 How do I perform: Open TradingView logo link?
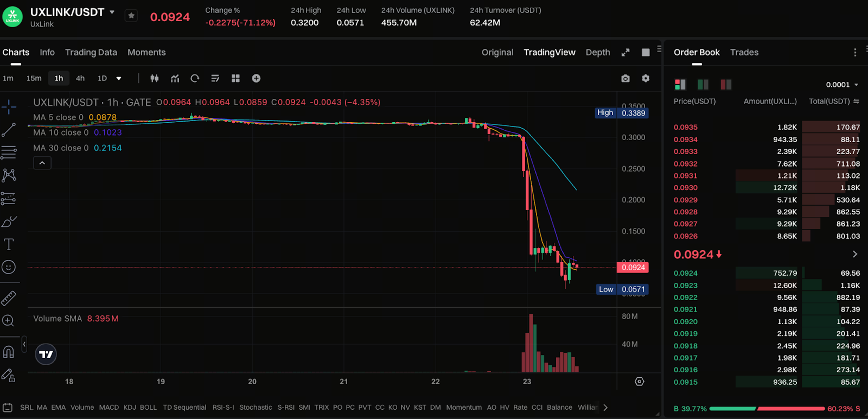click(46, 354)
